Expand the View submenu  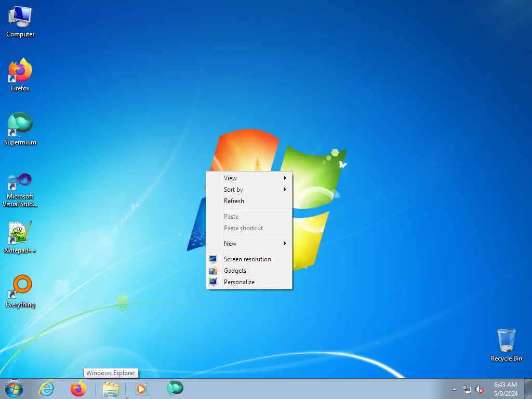coord(249,178)
